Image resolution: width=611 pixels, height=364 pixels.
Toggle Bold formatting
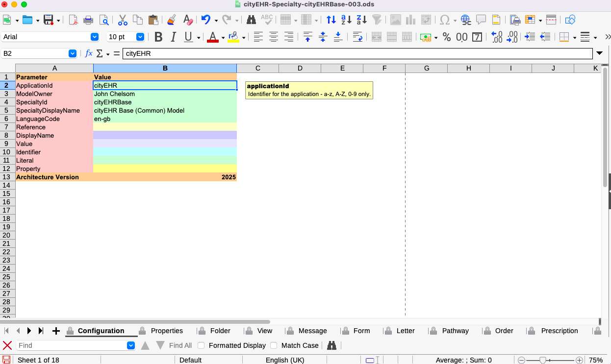[158, 37]
